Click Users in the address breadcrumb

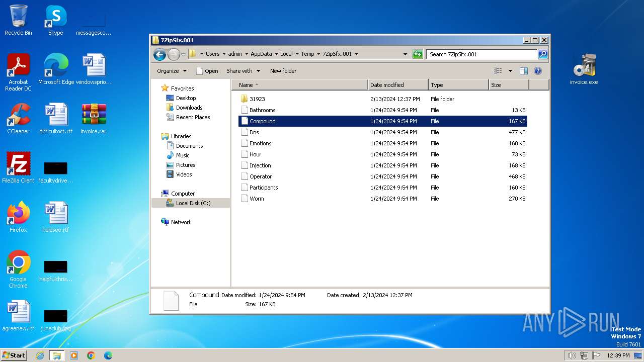[x=212, y=54]
